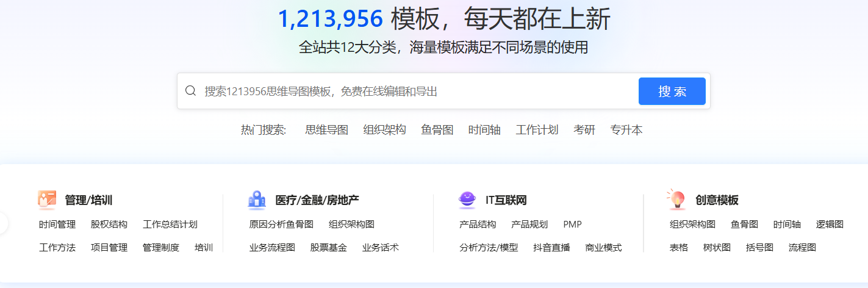Open the IT互联网 category heading
This screenshot has width=868, height=288.
pos(506,200)
